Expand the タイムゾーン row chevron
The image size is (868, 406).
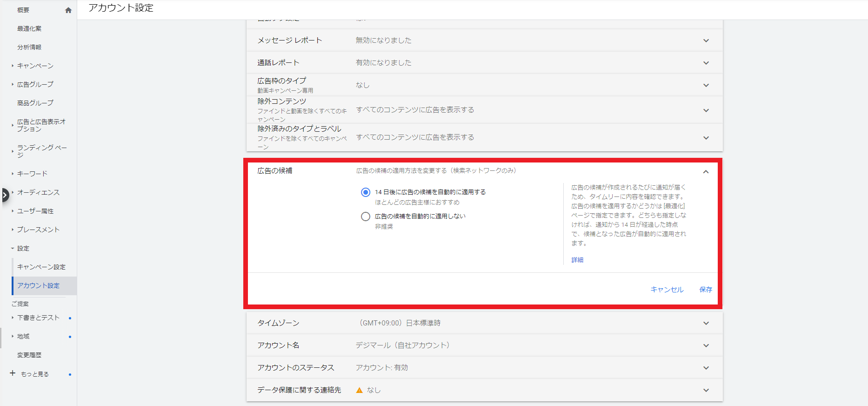tap(706, 323)
